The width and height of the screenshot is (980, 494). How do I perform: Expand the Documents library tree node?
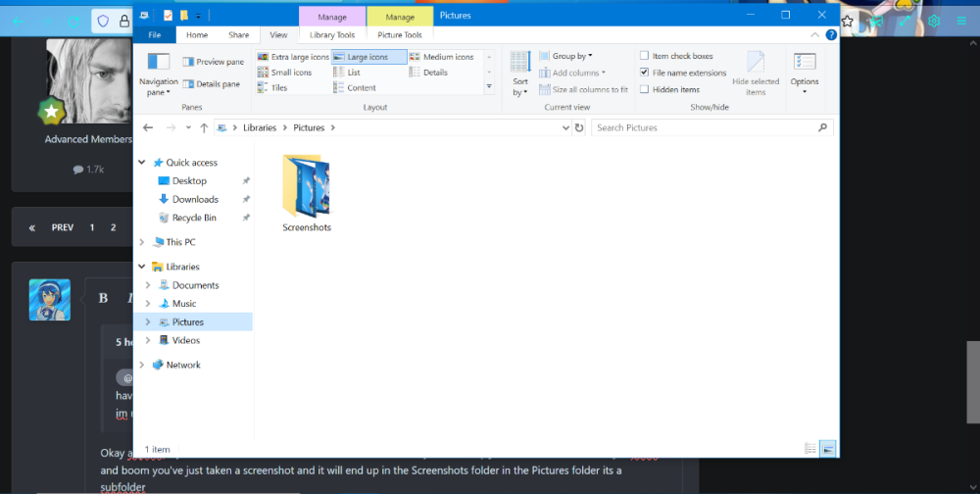tap(148, 285)
